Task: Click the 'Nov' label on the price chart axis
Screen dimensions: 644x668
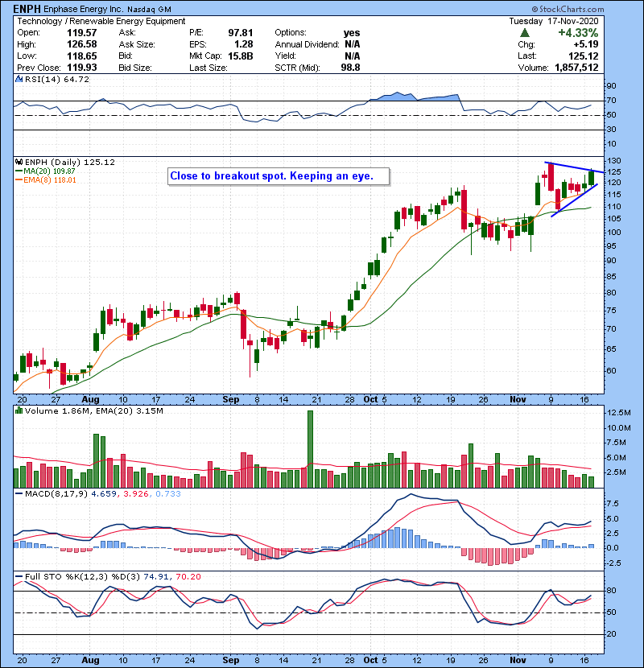Action: click(518, 399)
